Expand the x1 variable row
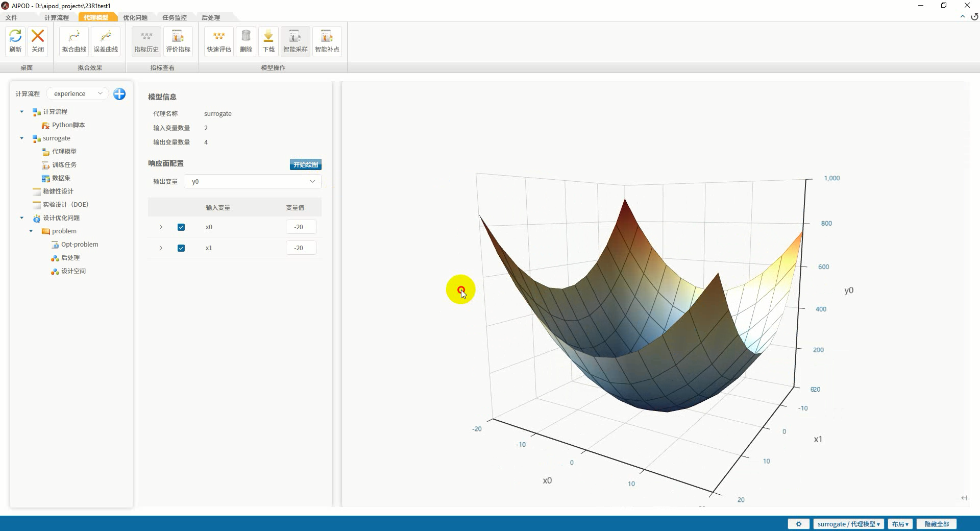 click(x=161, y=248)
